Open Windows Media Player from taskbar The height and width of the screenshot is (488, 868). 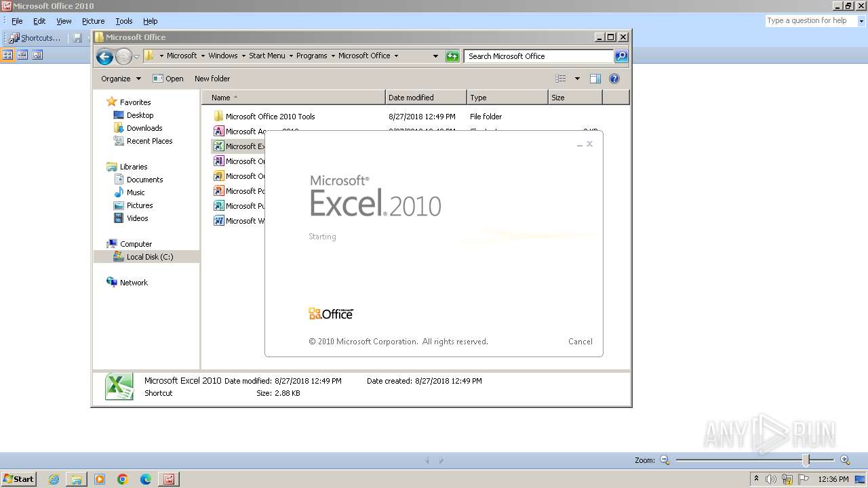click(x=100, y=479)
